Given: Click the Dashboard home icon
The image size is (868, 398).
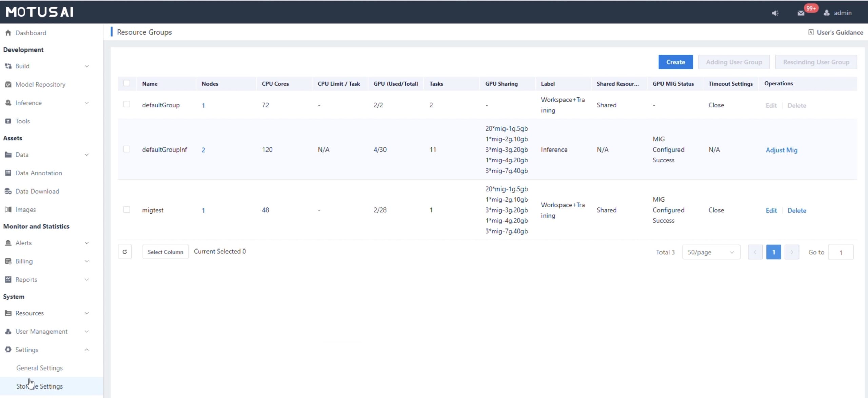Looking at the screenshot, I should [x=8, y=33].
